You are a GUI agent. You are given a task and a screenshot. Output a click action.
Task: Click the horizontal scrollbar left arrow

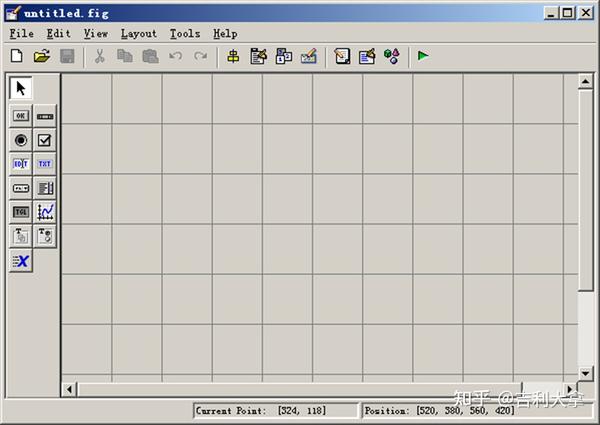69,389
